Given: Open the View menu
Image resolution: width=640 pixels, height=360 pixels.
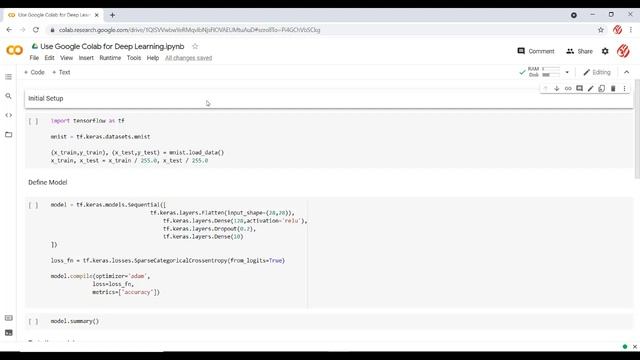Looking at the screenshot, I should [x=66, y=58].
